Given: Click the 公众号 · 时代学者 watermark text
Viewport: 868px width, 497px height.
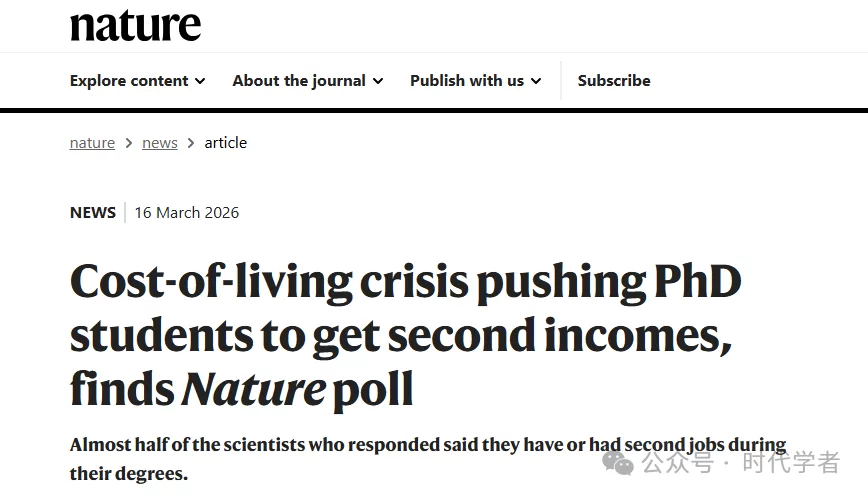Looking at the screenshot, I should click(x=741, y=462).
